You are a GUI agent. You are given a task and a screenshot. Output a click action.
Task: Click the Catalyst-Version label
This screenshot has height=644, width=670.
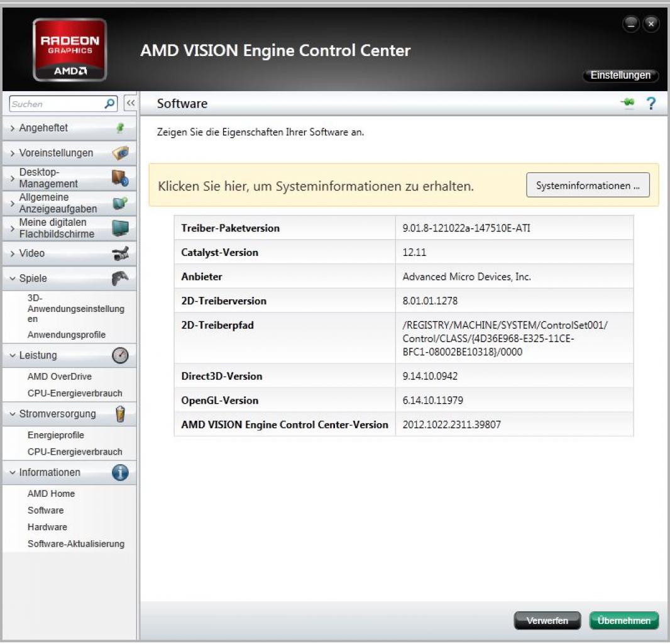pyautogui.click(x=219, y=252)
